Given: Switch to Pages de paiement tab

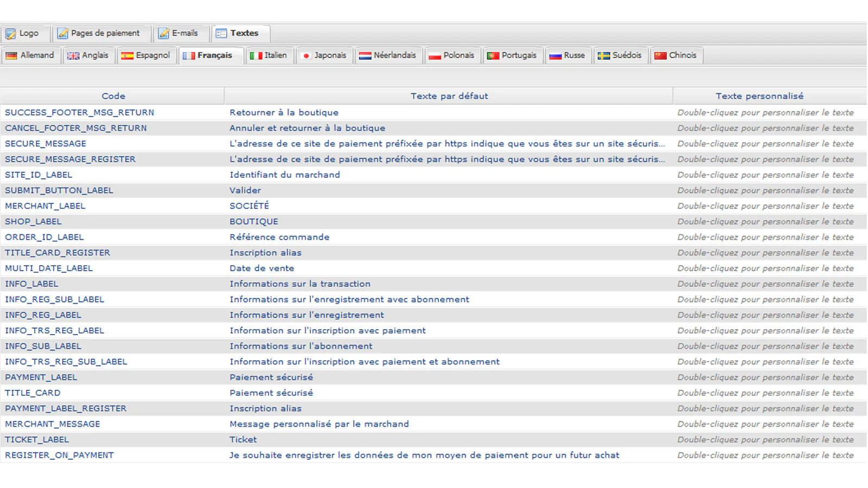Looking at the screenshot, I should coord(101,34).
